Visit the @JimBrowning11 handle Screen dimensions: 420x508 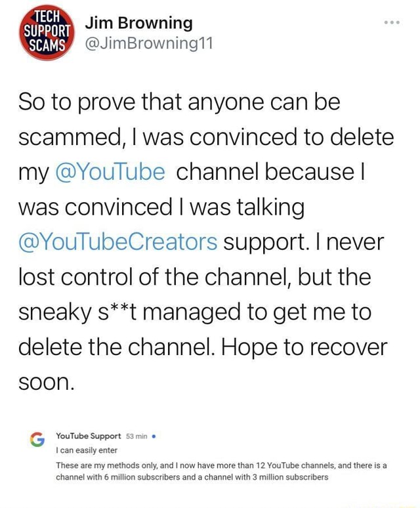pyautogui.click(x=142, y=44)
